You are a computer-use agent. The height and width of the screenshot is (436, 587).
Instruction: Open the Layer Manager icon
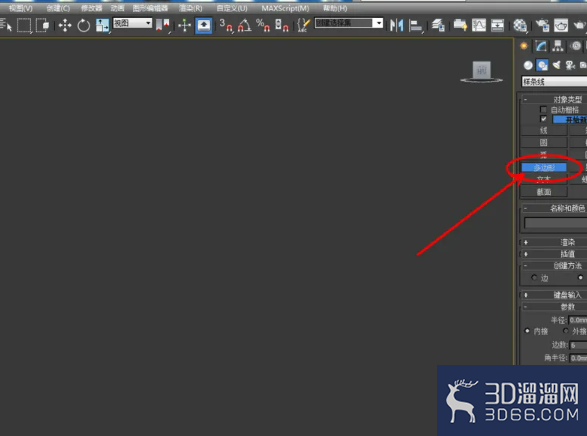click(438, 25)
